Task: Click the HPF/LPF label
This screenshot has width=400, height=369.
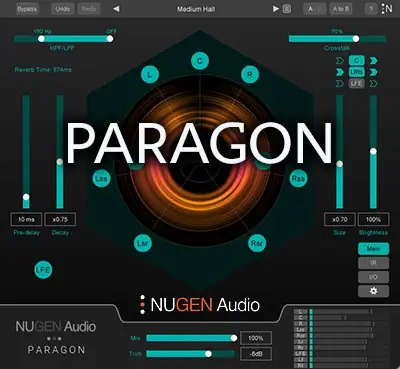Action: (x=62, y=48)
